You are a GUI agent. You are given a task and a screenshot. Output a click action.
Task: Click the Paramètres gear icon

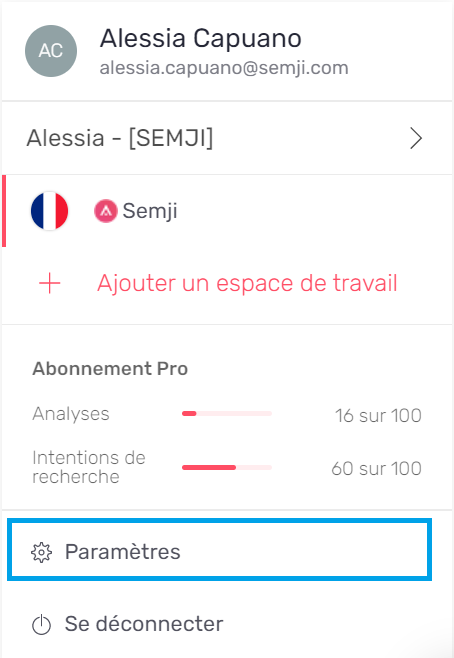(x=42, y=552)
